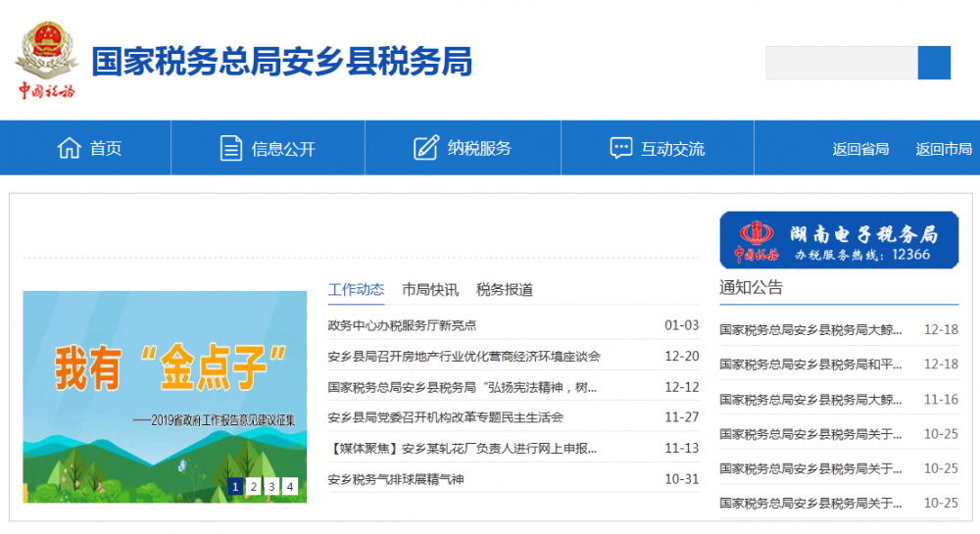The width and height of the screenshot is (980, 534).
Task: Open the 11-16 notice ending 大鲸...
Action: pos(810,399)
